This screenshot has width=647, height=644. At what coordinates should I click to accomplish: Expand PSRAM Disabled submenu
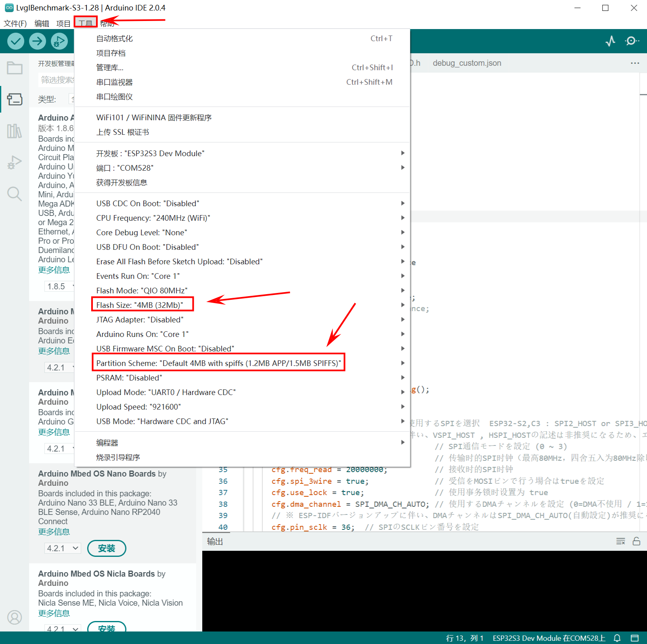tap(242, 378)
